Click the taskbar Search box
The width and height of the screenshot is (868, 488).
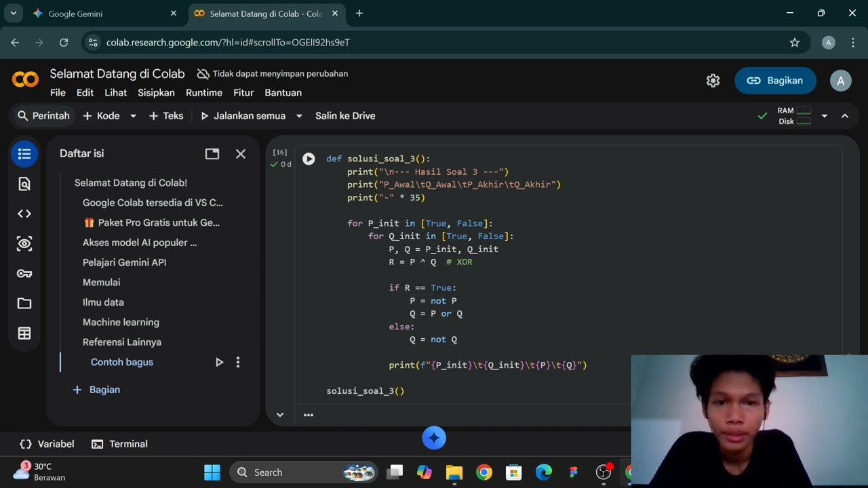[304, 472]
